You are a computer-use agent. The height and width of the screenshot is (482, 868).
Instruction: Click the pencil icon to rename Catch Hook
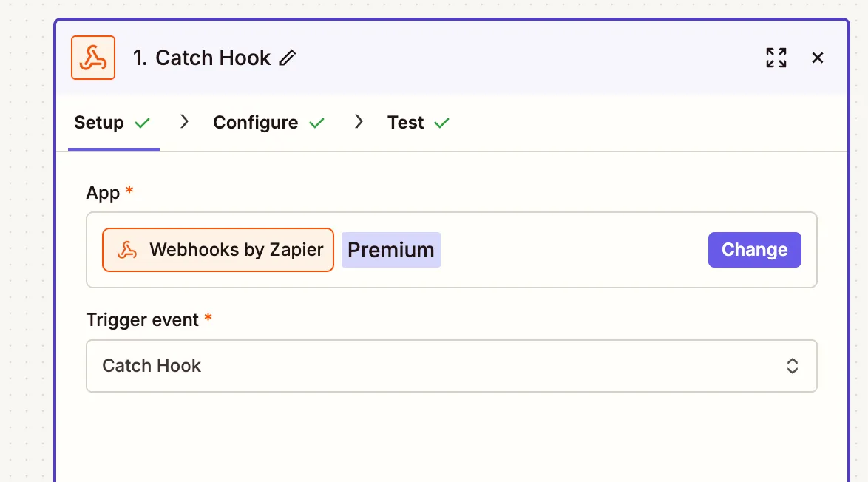[x=288, y=57]
